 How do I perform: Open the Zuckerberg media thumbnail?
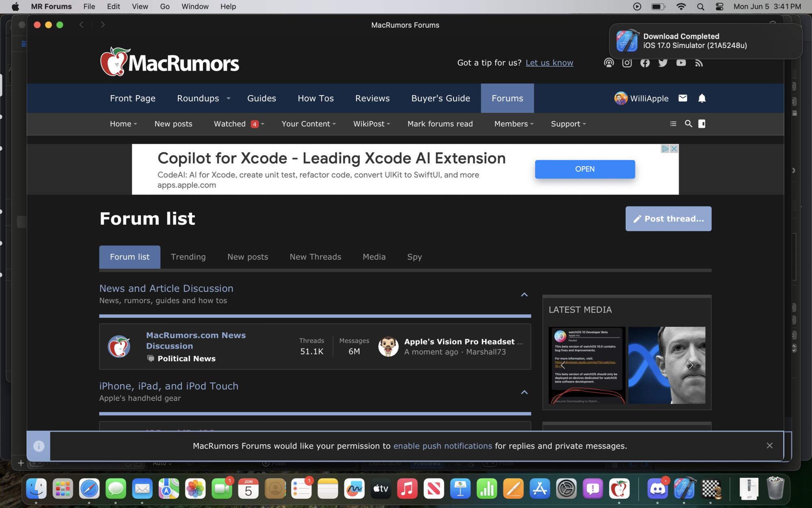click(x=667, y=365)
